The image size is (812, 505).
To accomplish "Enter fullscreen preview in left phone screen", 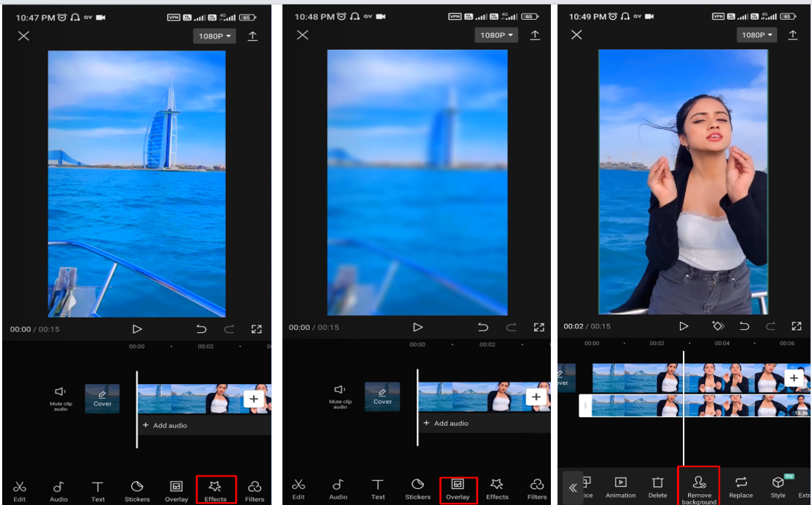I will click(x=256, y=329).
